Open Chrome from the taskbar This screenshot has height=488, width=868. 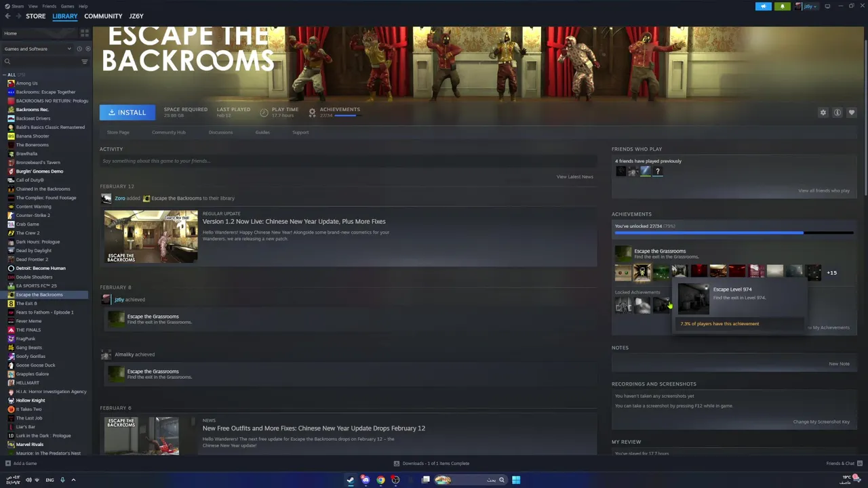pos(380,480)
